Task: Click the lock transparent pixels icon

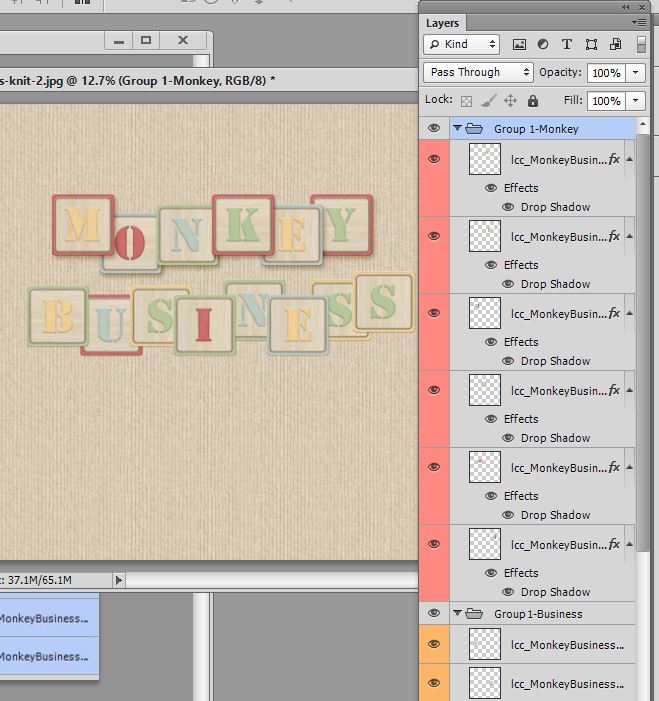Action: (x=466, y=101)
